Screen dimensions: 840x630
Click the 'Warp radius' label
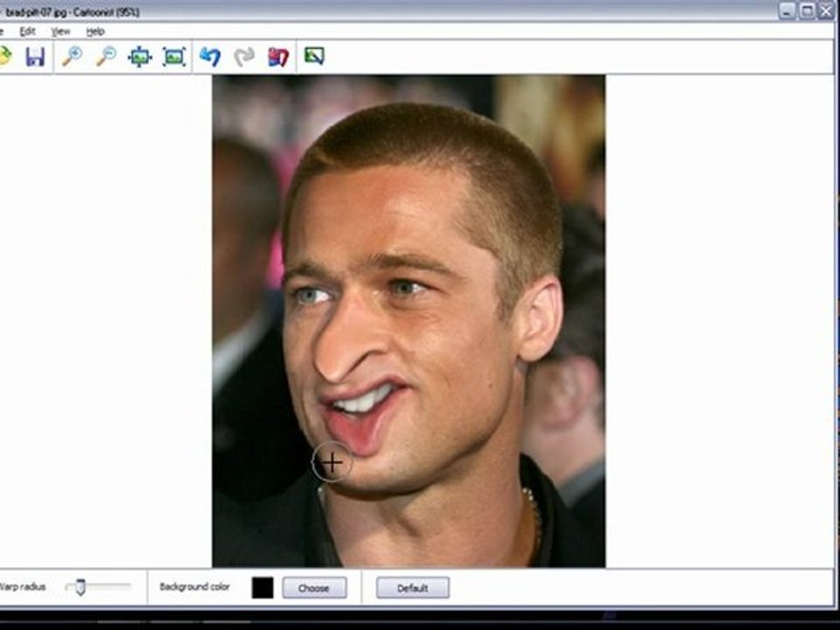point(23,587)
